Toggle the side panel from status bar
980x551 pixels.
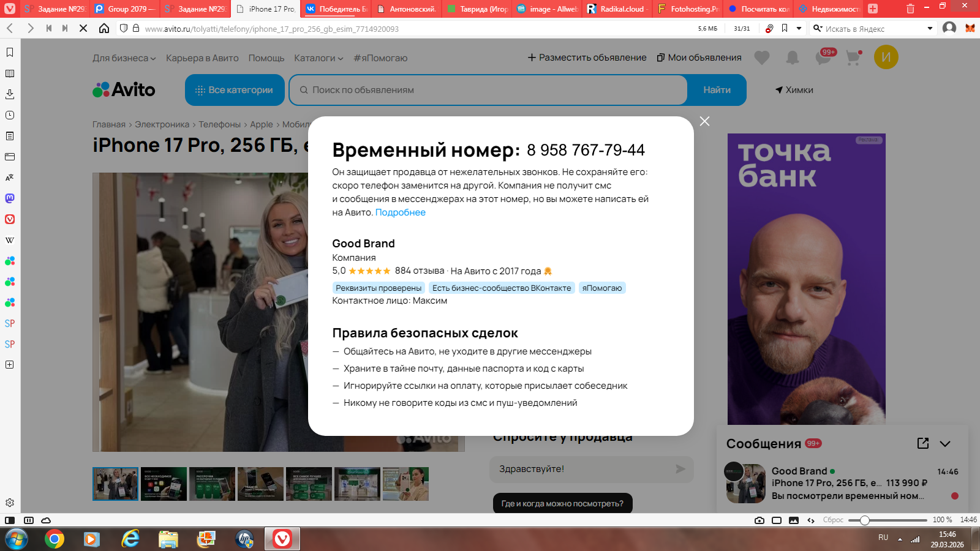10,520
